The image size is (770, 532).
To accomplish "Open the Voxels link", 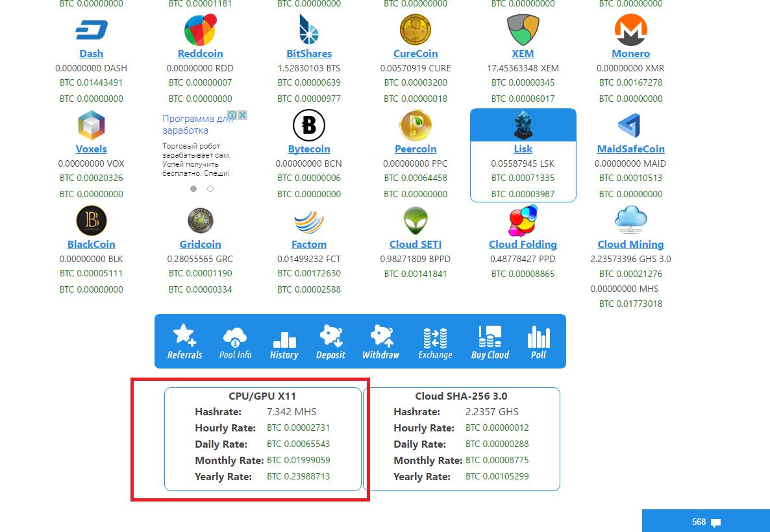I will tap(92, 149).
